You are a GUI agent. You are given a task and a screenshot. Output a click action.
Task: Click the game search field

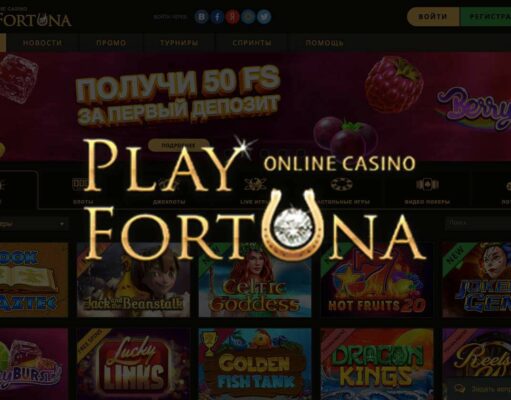click(x=478, y=223)
